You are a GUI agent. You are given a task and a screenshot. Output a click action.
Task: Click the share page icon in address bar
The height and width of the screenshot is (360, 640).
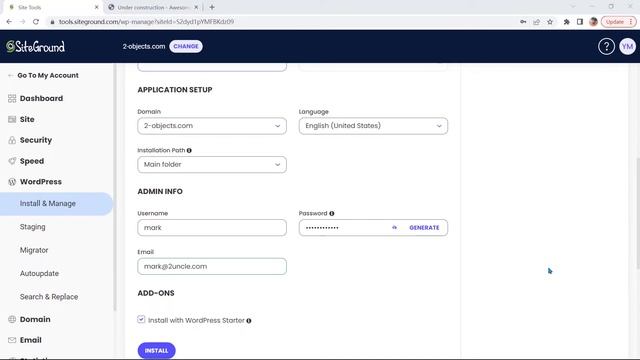(536, 22)
